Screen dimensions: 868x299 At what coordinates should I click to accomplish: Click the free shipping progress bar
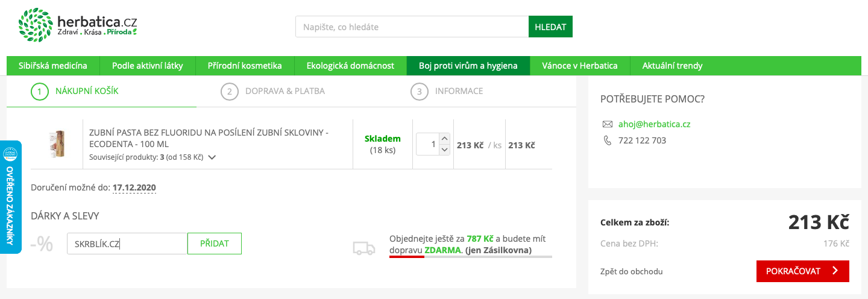pyautogui.click(x=470, y=257)
